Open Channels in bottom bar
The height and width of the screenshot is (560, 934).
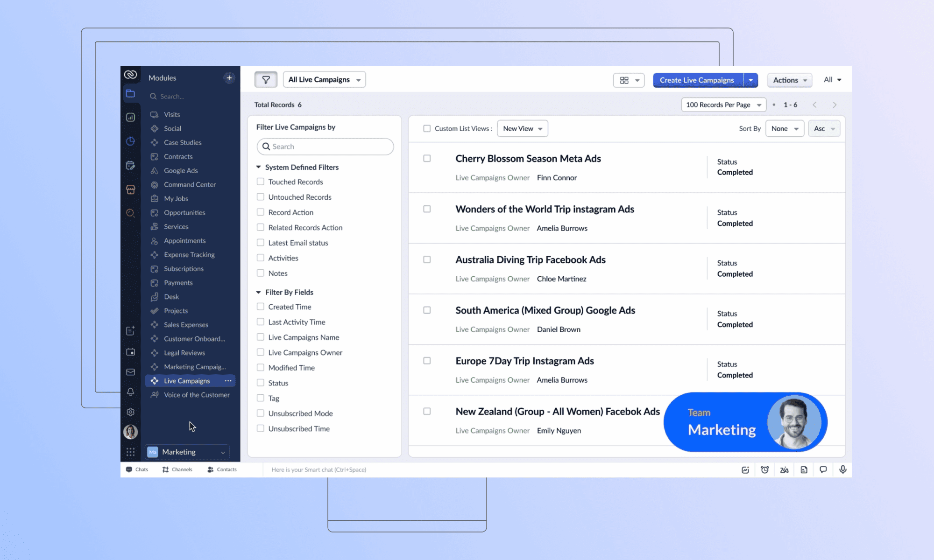coord(177,469)
